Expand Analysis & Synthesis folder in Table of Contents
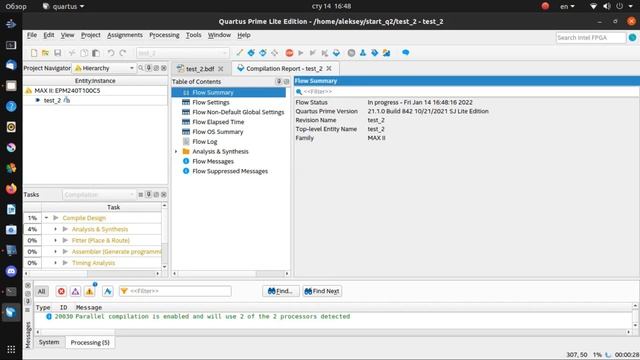This screenshot has height=360, width=640. click(176, 151)
